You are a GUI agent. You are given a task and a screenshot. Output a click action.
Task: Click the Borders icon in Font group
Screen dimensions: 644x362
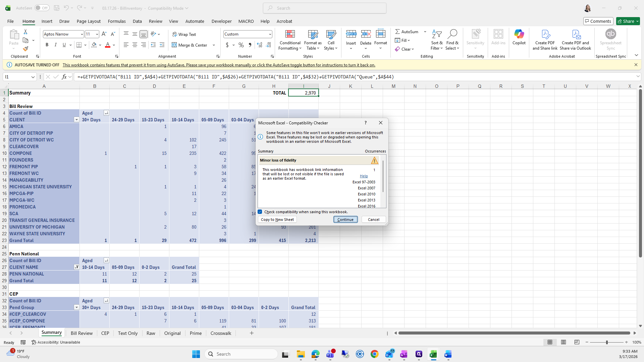(x=79, y=45)
